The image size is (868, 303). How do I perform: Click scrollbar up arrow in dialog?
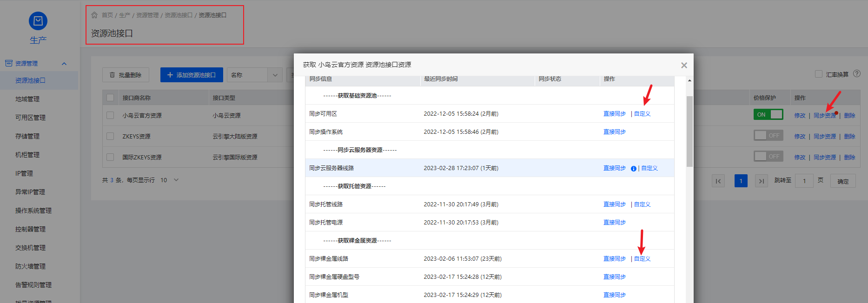click(x=689, y=80)
